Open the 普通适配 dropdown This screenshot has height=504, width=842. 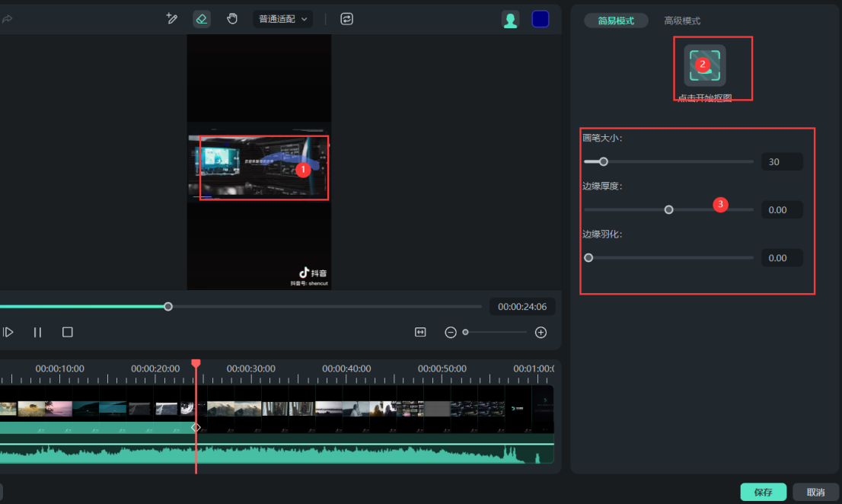282,19
